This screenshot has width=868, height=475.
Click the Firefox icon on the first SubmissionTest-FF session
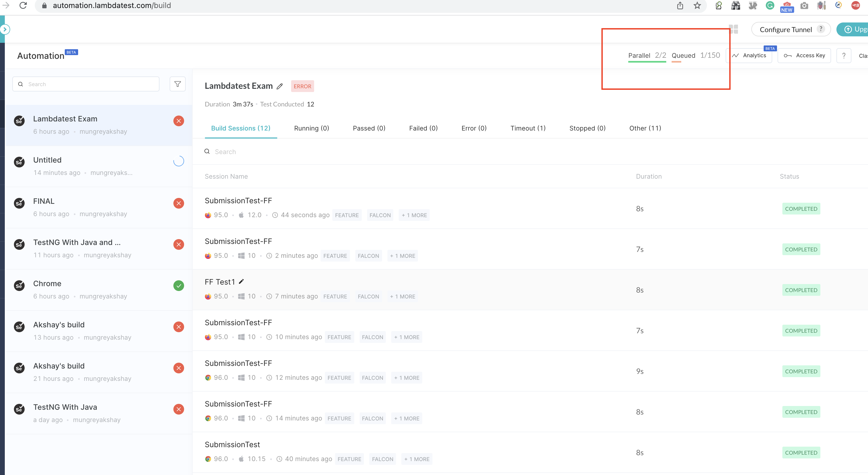(x=208, y=215)
